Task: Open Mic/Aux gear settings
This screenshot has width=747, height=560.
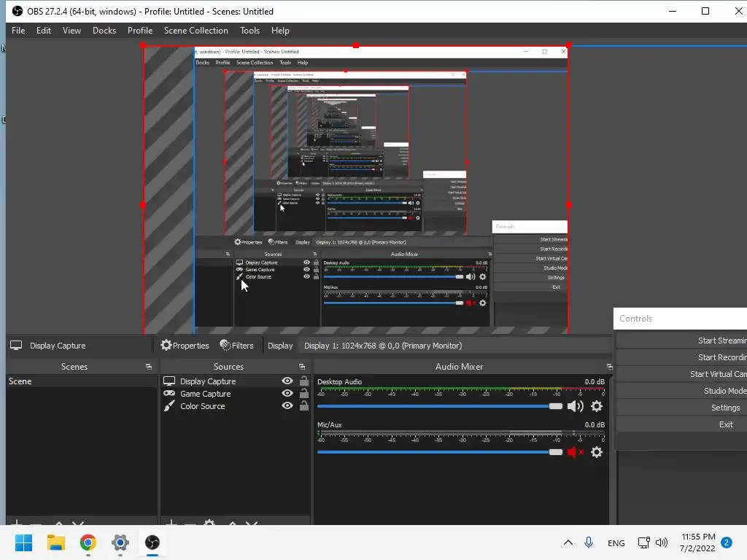Action: coord(597,452)
